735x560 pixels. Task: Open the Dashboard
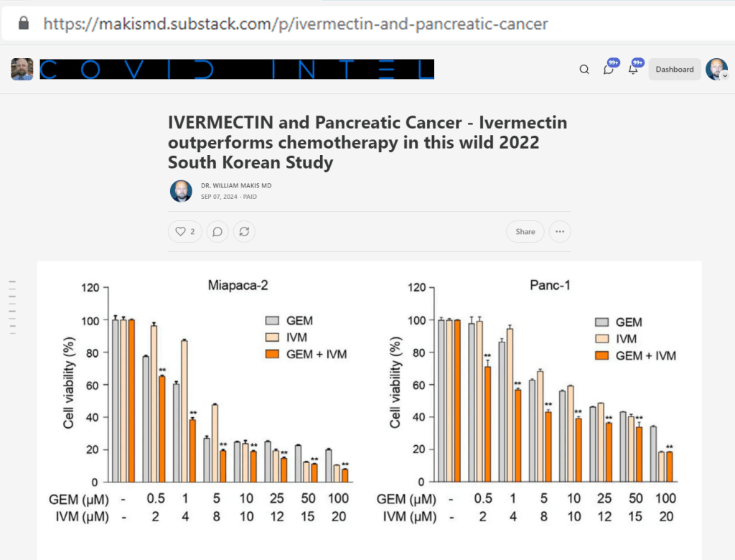click(x=674, y=70)
